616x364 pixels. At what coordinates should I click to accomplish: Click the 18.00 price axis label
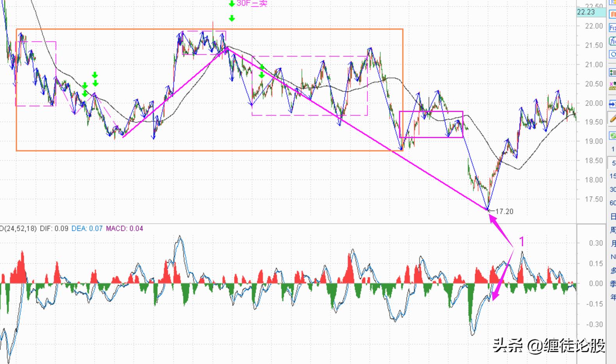click(594, 180)
